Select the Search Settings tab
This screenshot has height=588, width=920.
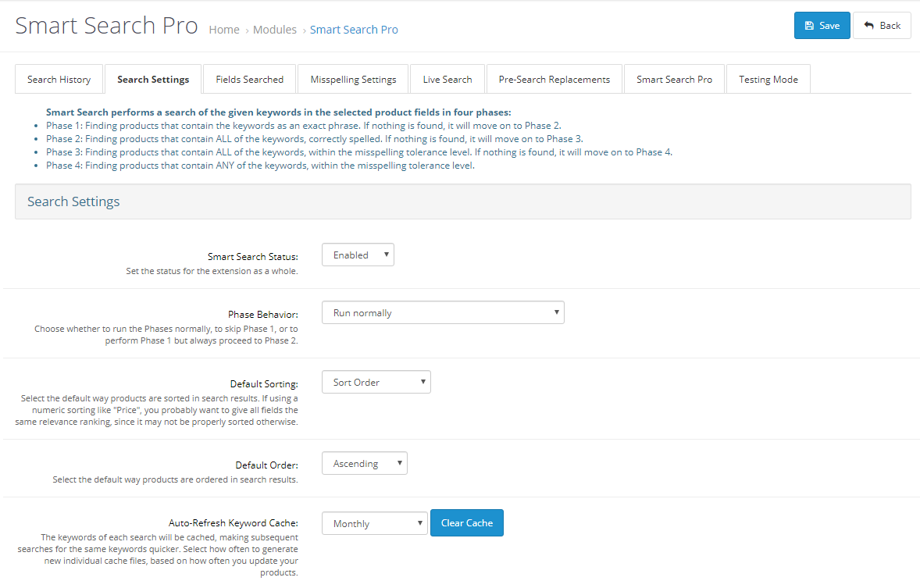pos(153,79)
